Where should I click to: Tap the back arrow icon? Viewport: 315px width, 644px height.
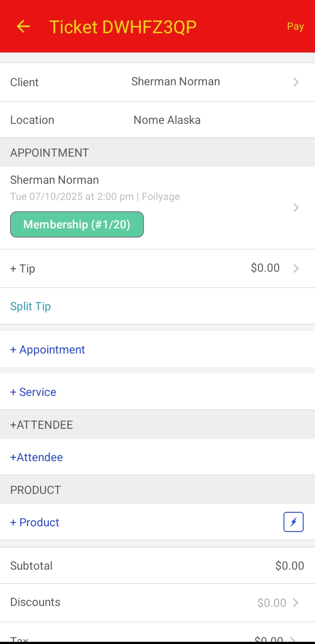click(23, 27)
